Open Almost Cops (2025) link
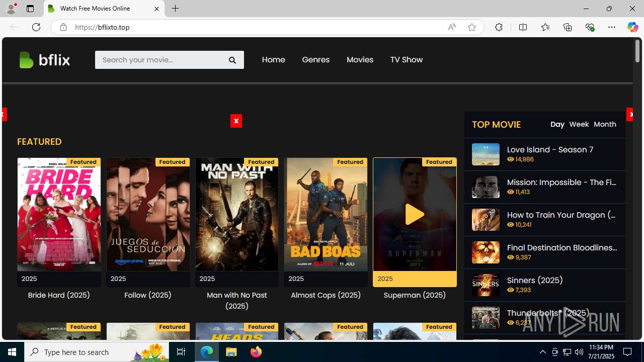The image size is (644, 362). click(x=326, y=295)
